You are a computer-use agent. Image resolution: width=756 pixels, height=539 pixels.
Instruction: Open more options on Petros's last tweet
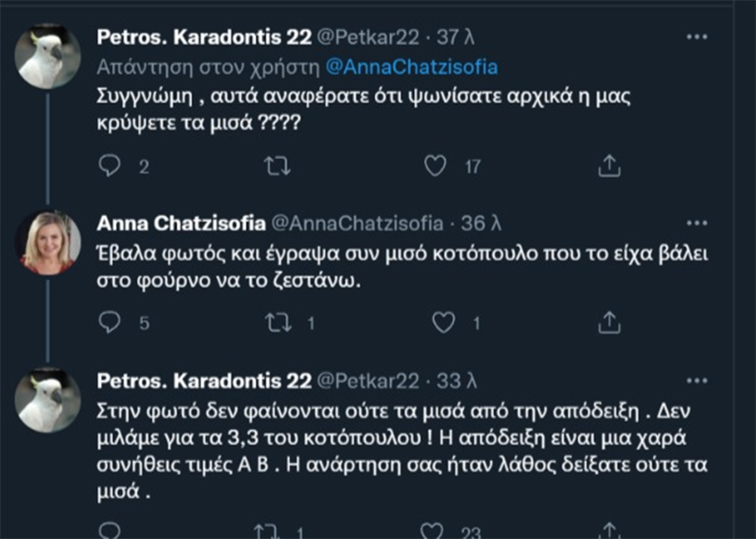click(698, 381)
